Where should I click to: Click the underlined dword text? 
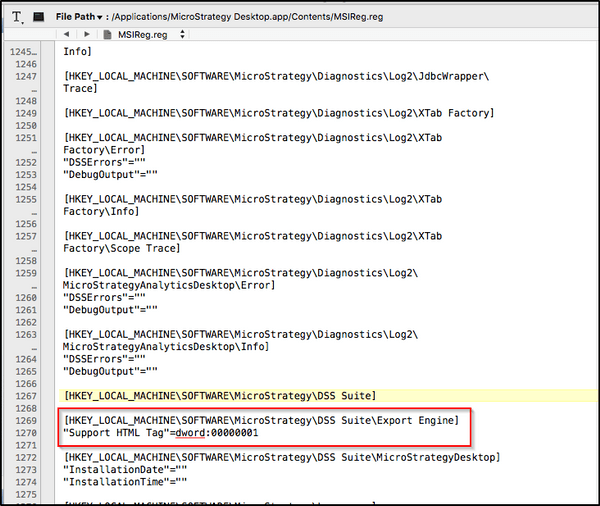(x=191, y=435)
